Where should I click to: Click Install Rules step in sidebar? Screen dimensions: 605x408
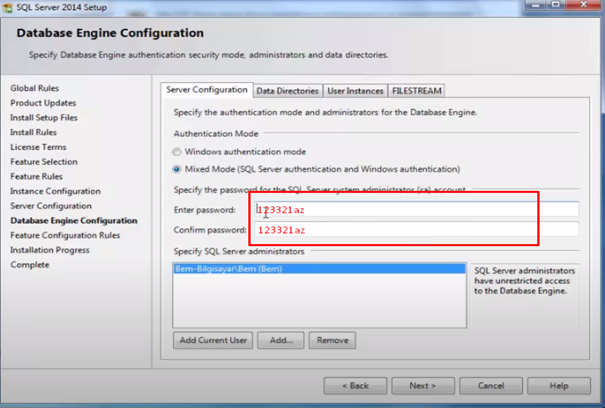click(34, 132)
